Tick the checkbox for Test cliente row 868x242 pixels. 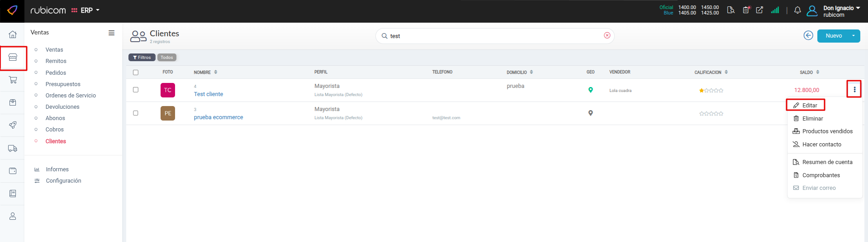(x=136, y=90)
